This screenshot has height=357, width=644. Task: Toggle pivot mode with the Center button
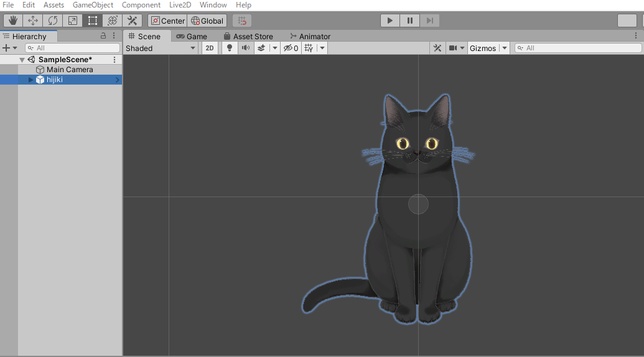coord(168,21)
